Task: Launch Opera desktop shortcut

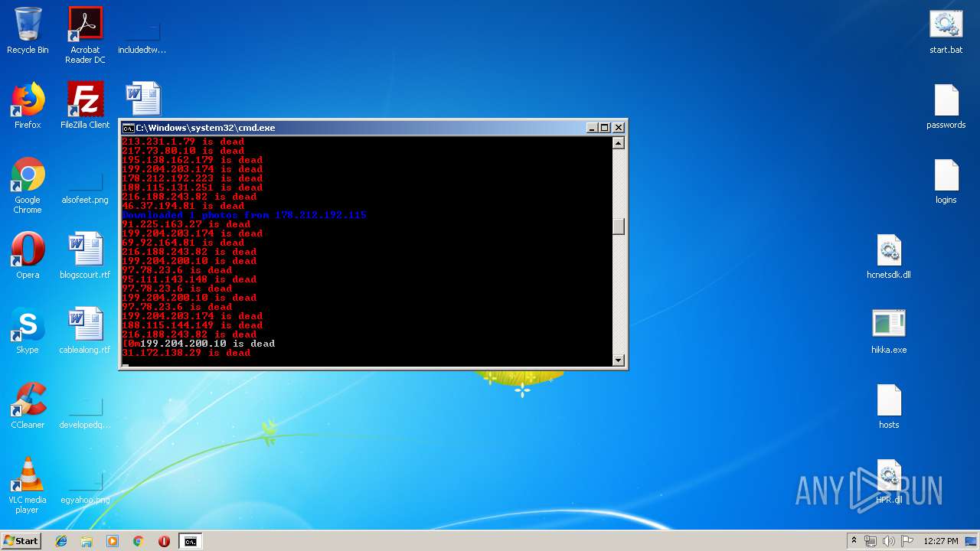Action: pos(28,256)
